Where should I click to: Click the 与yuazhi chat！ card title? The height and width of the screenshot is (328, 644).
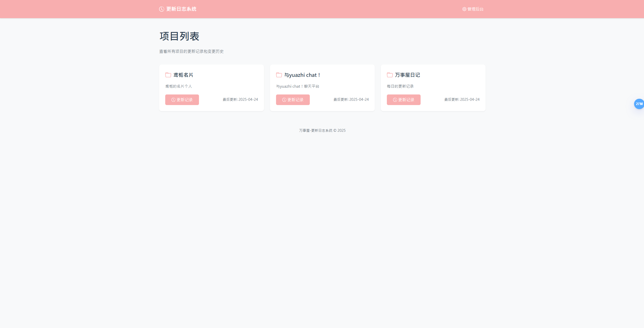point(302,75)
